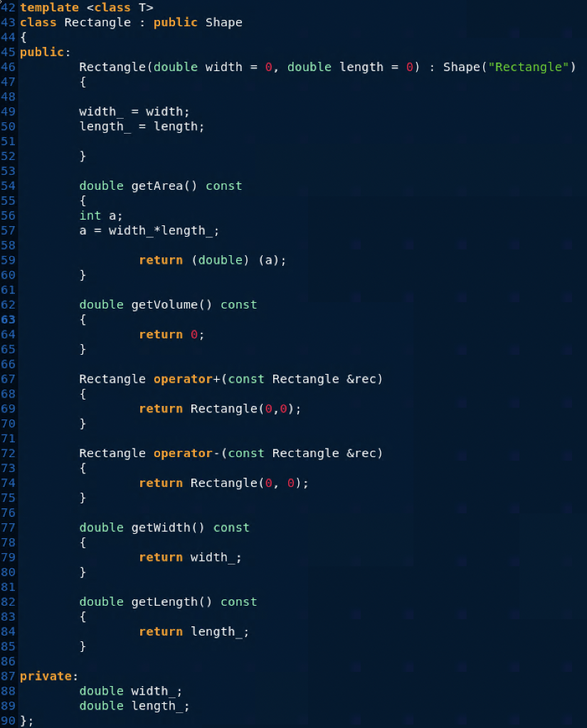Click the int keyword on line 56
Screen dimensions: 587x728
click(90, 215)
